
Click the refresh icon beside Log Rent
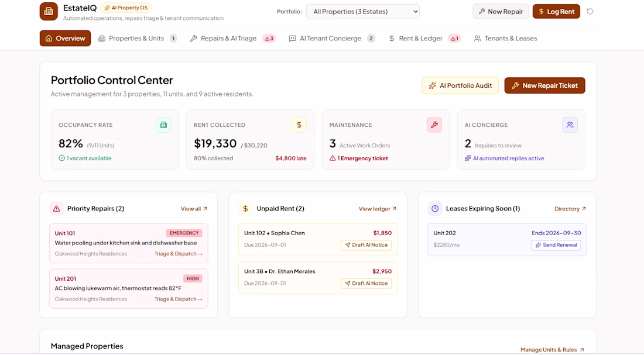coord(590,12)
